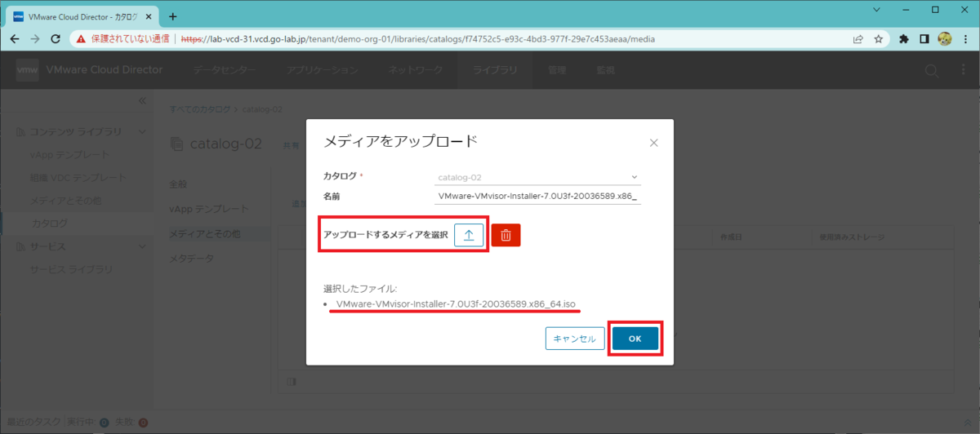Viewport: 980px width, 434px height.
Task: Open the メタデータ catalog tab
Action: [191, 259]
